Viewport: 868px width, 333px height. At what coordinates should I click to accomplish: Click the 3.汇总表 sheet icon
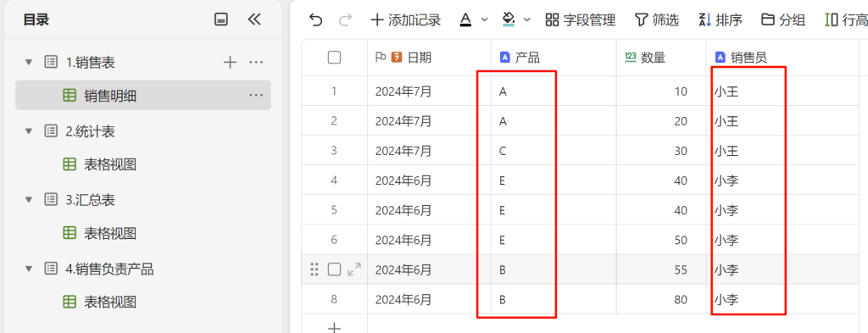pyautogui.click(x=51, y=200)
